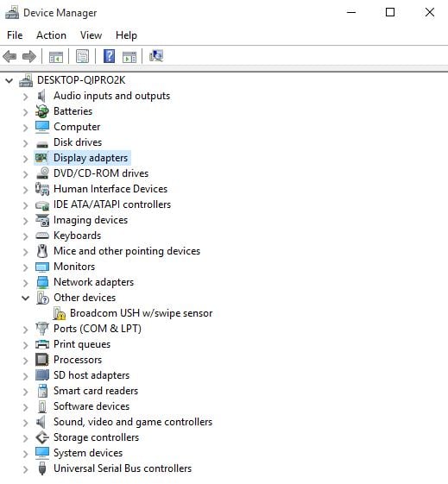This screenshot has width=448, height=484.
Task: Collapse the Other devices category
Action: tap(26, 298)
